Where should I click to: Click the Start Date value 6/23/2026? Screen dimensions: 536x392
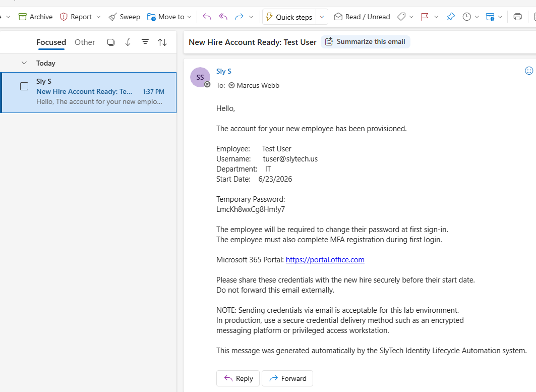(275, 179)
